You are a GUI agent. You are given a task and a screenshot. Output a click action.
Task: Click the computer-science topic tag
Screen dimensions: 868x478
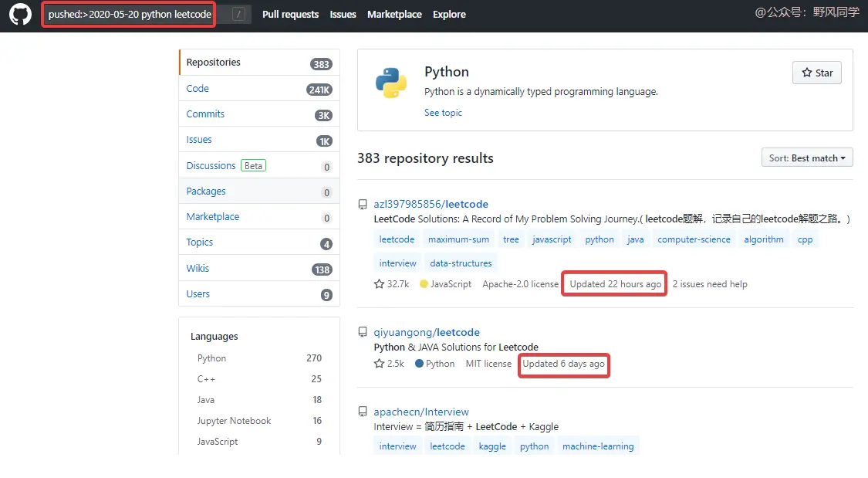[694, 239]
